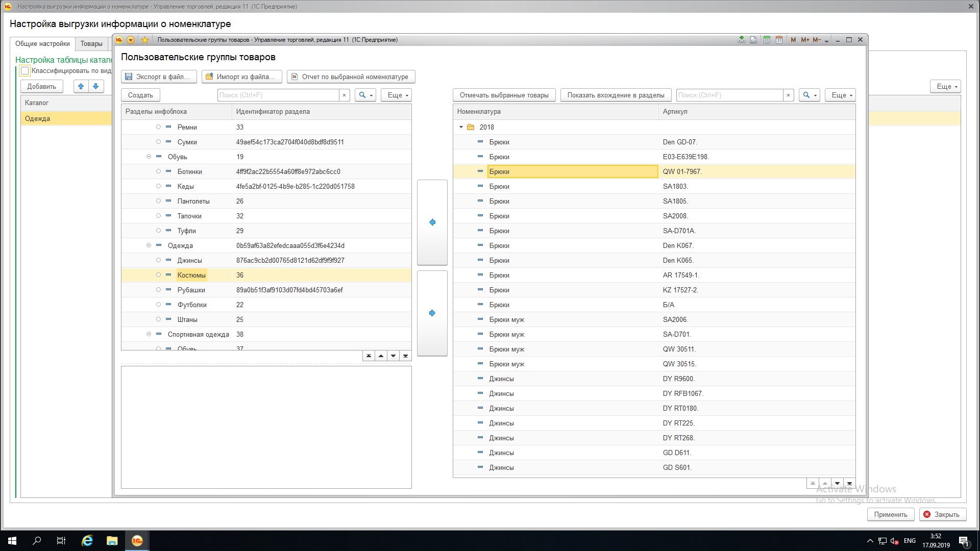Click the M+ memory button
This screenshot has width=980, height=551.
[805, 40]
